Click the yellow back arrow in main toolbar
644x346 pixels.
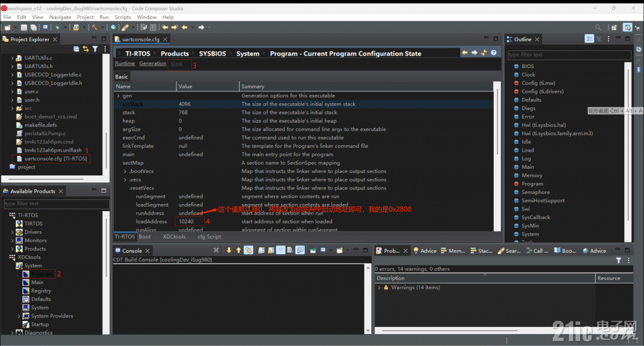tap(185, 27)
